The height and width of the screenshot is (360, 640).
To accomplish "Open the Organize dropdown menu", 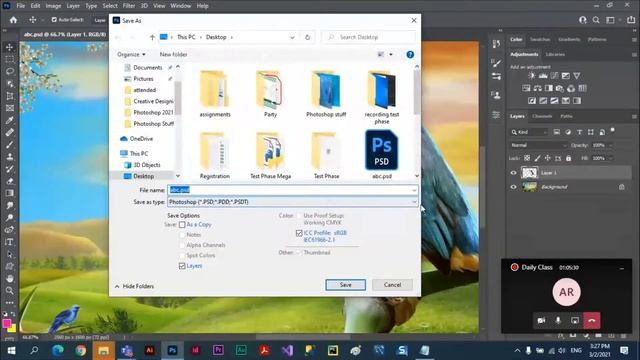I will point(131,54).
